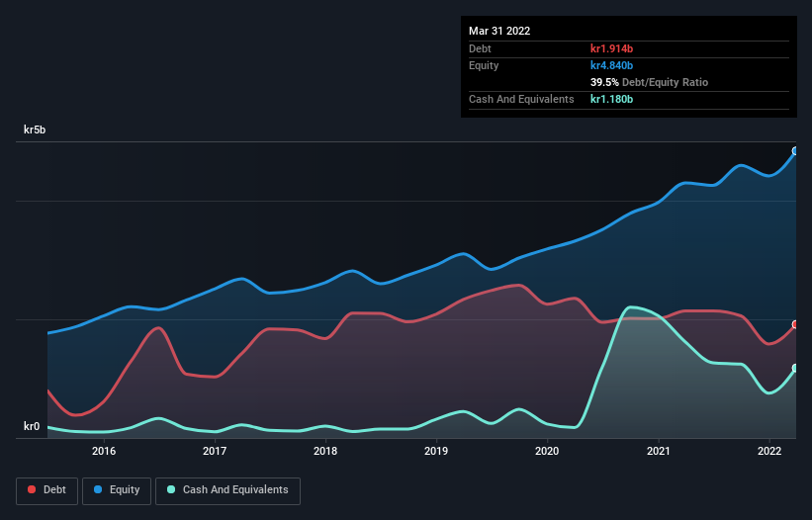Click the kr1.180b cash value
Screen dimensions: 812x520
pyautogui.click(x=611, y=99)
